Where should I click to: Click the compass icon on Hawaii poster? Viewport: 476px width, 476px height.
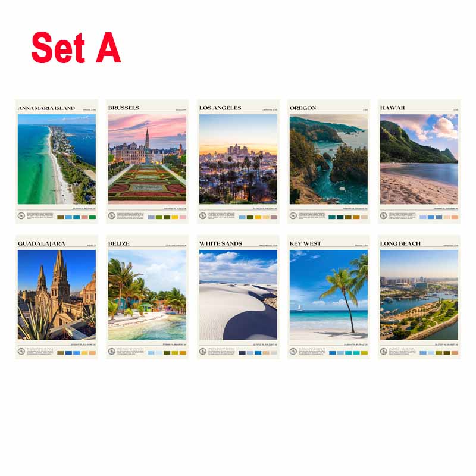384,216
